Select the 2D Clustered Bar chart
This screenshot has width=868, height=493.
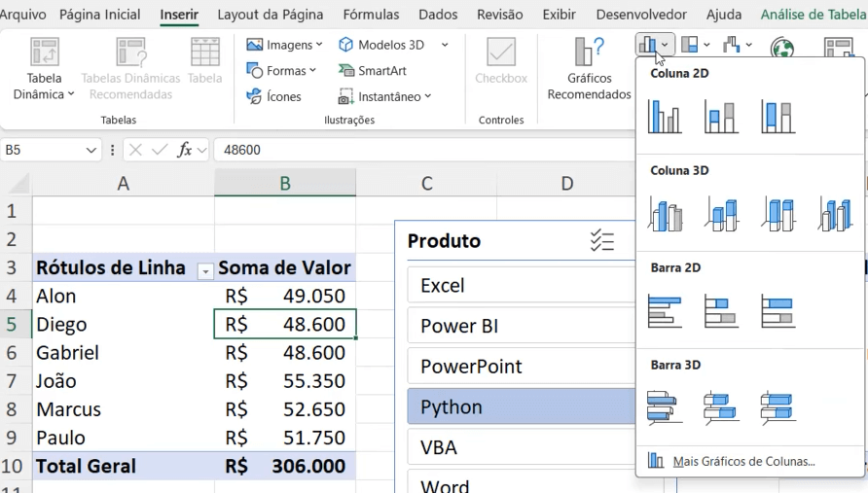[665, 311]
